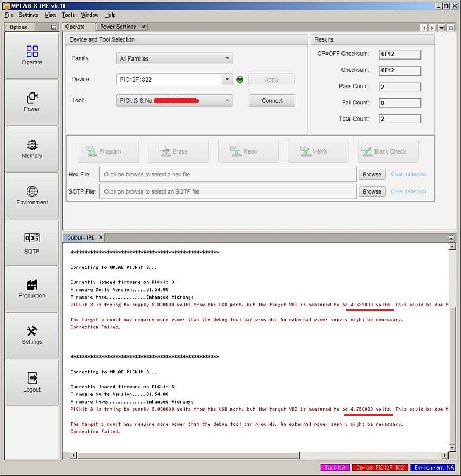The height and width of the screenshot is (476, 461).
Task: Click the Device: PIC12F1822 status indicator
Action: tap(380, 467)
